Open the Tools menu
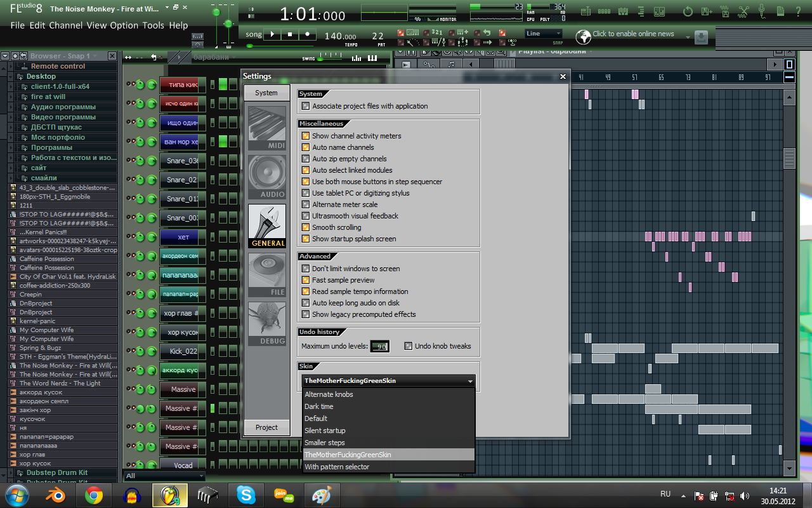Image resolution: width=812 pixels, height=508 pixels. (154, 25)
